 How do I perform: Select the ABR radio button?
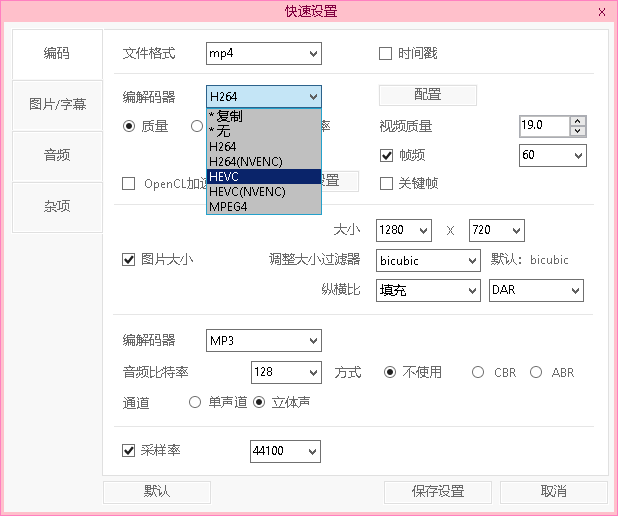tap(536, 372)
